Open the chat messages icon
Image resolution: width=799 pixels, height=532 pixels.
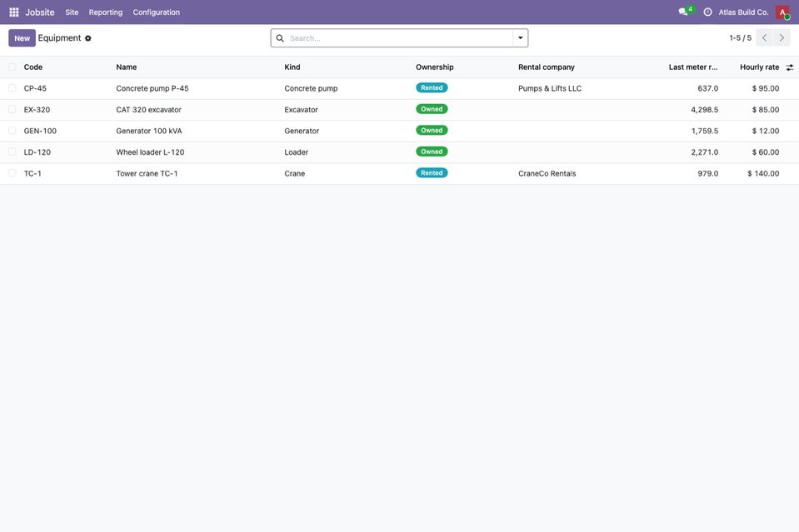point(683,12)
